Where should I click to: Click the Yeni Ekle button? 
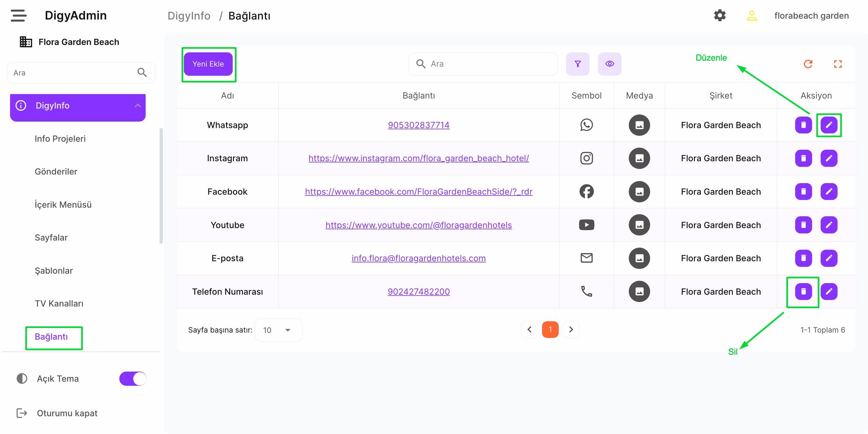pos(208,64)
